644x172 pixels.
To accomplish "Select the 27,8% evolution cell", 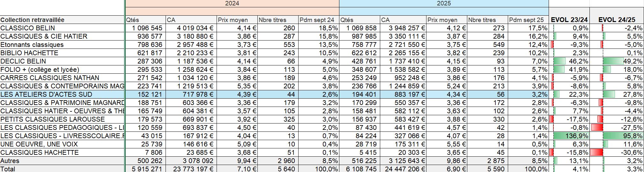I will pyautogui.click(x=617, y=94).
